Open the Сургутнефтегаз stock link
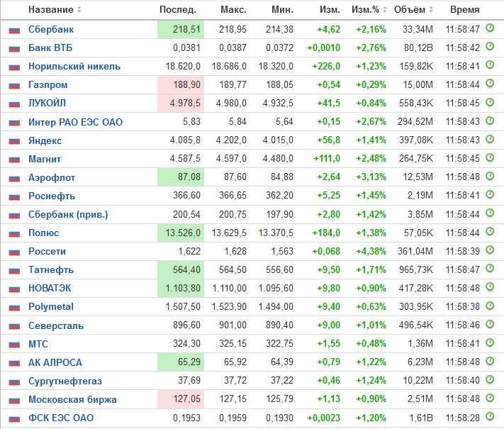504x429 pixels. point(65,381)
